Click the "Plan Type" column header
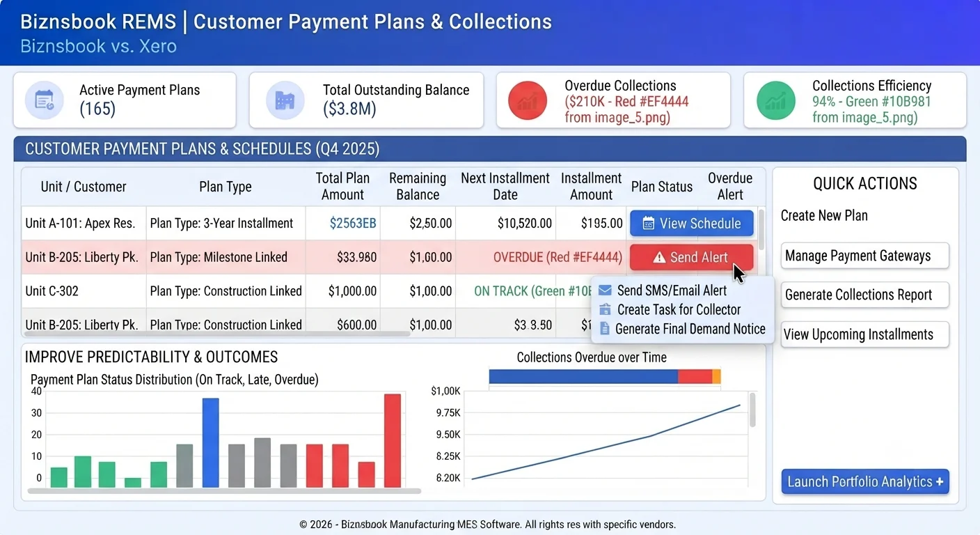The width and height of the screenshot is (980, 535). [x=226, y=187]
